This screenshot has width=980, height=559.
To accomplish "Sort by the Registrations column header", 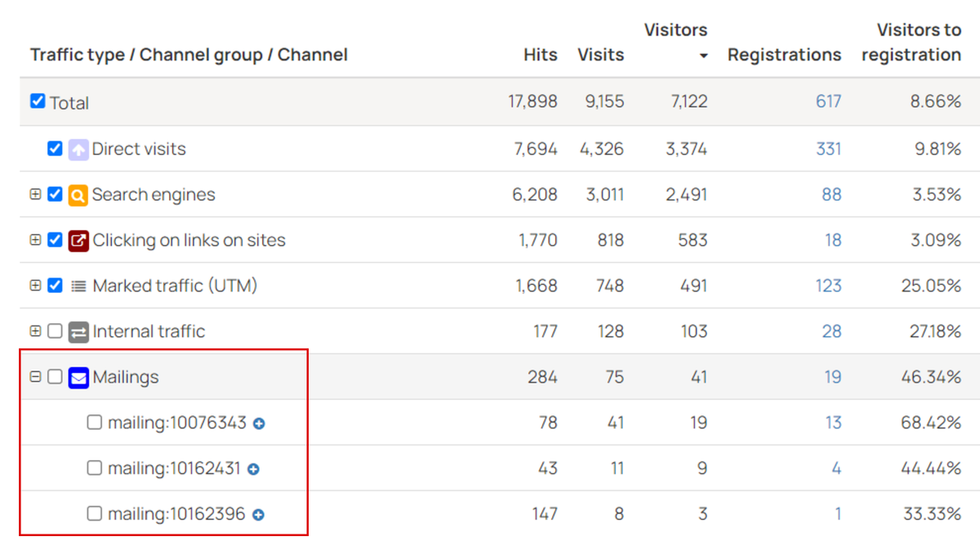I will click(784, 55).
